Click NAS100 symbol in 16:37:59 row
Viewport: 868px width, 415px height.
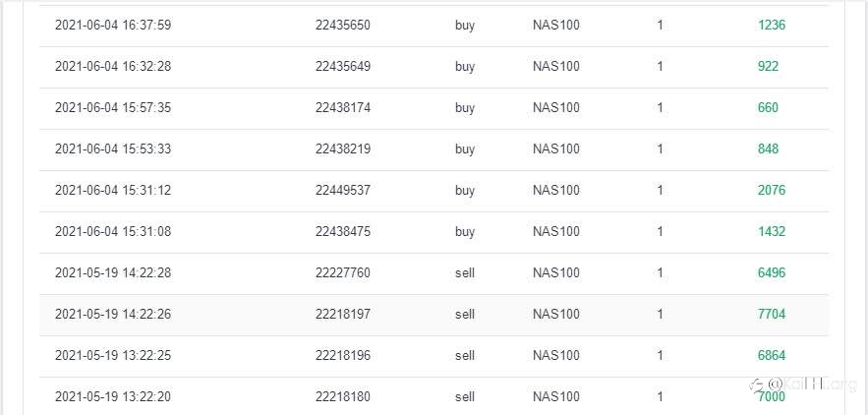point(555,25)
